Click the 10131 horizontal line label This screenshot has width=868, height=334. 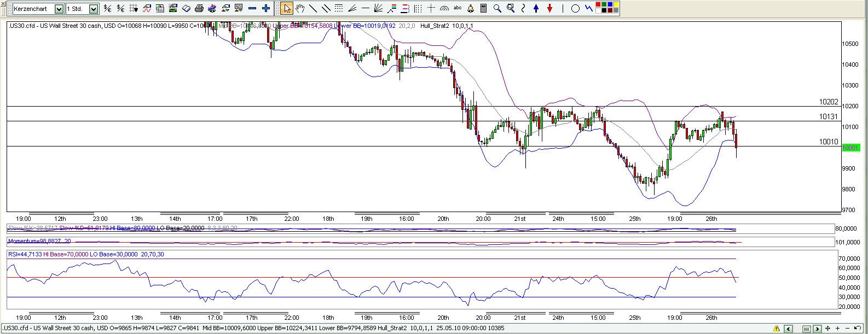click(829, 116)
